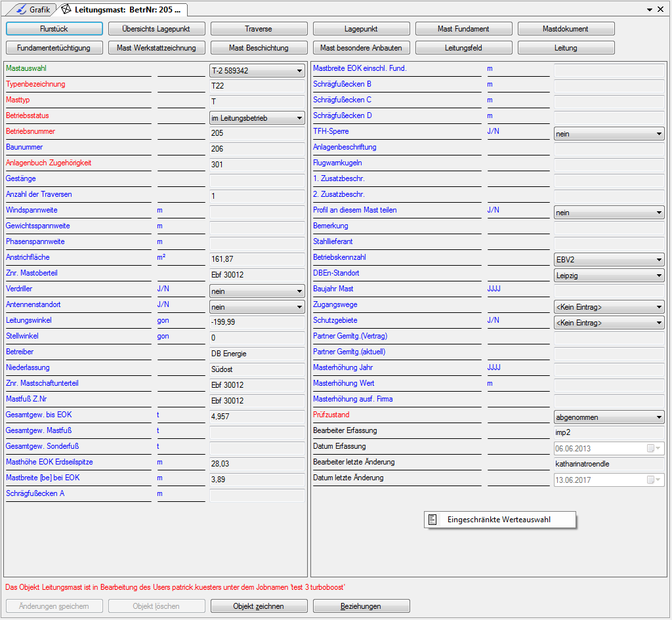
Task: Open Mast Werkstattzeichnung
Action: click(x=157, y=48)
